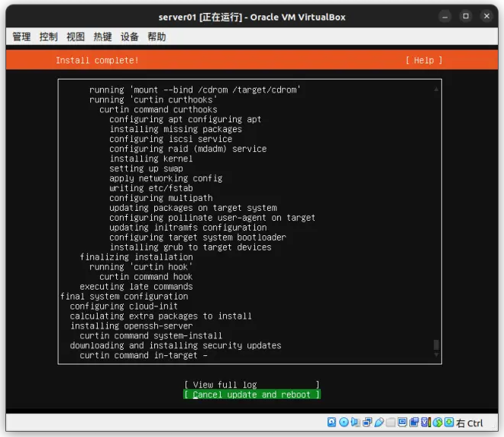Click the host key '右 Ctrl' label
The height and width of the screenshot is (437, 504).
470,422
